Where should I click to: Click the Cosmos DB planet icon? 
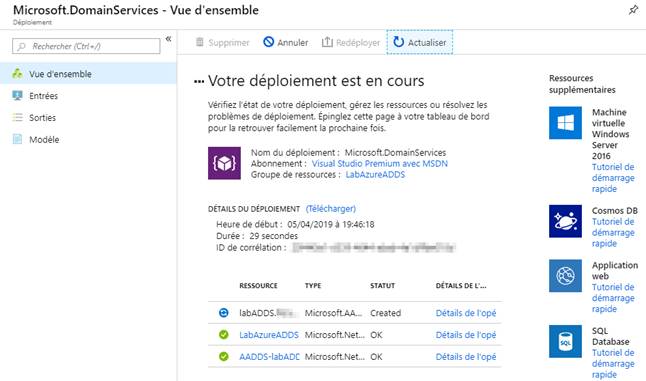[x=565, y=221]
